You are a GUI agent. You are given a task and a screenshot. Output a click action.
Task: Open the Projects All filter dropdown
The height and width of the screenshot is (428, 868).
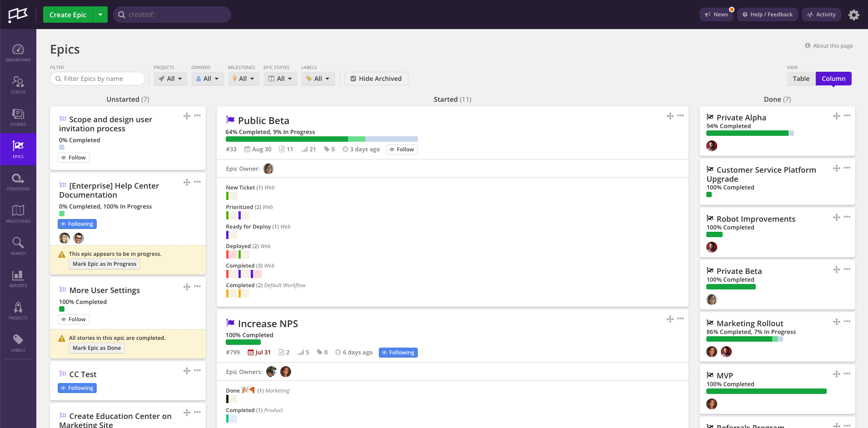170,79
